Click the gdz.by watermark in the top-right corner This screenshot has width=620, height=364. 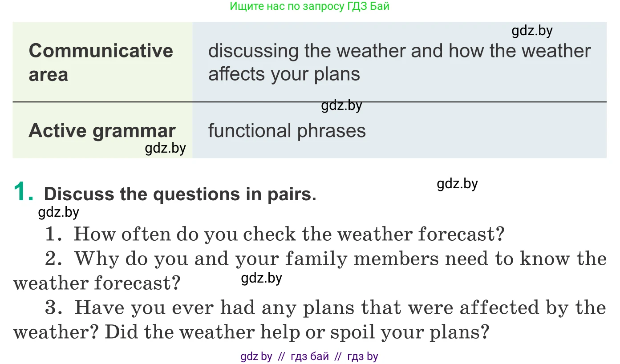[532, 31]
